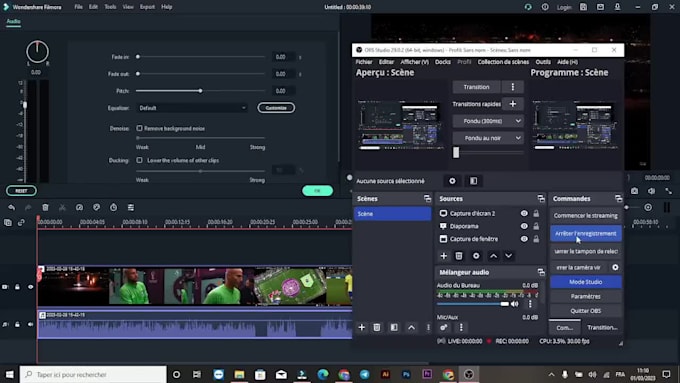Click the Pitch slider handle

click(200, 91)
